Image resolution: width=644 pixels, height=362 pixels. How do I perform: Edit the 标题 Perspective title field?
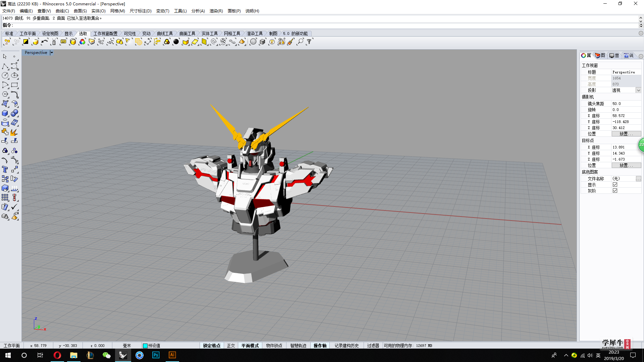tap(626, 72)
